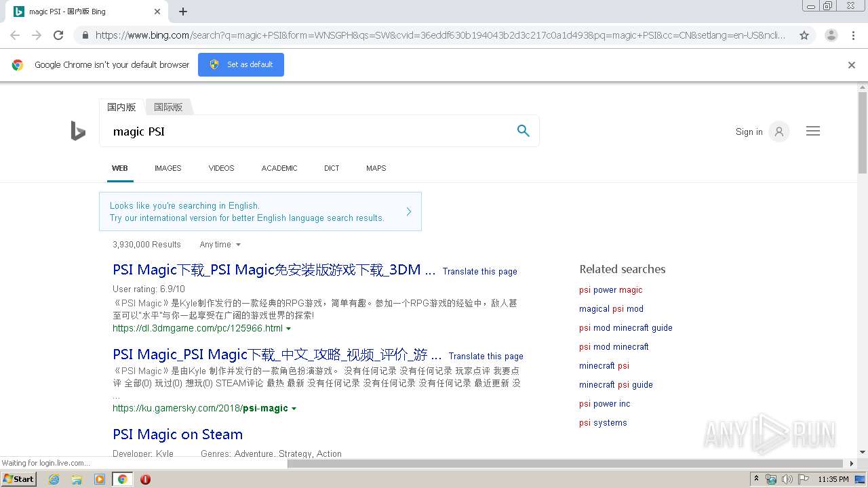Open the Chrome profile avatar
868x488 pixels.
(831, 35)
